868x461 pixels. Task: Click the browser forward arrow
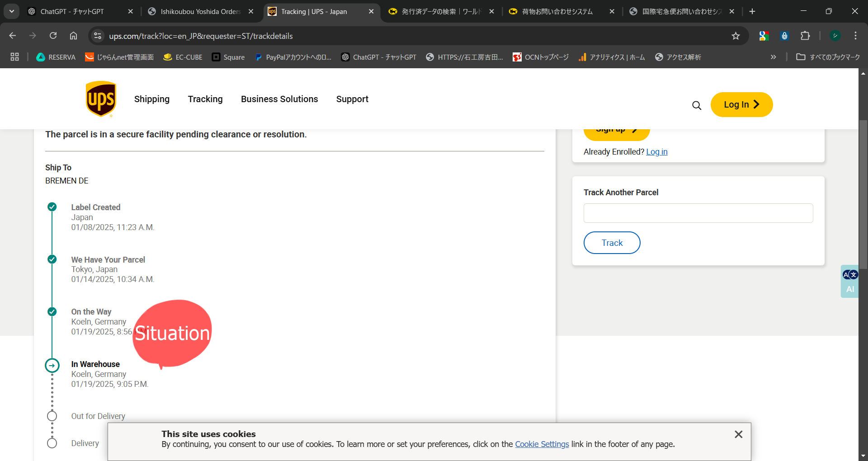click(x=33, y=36)
